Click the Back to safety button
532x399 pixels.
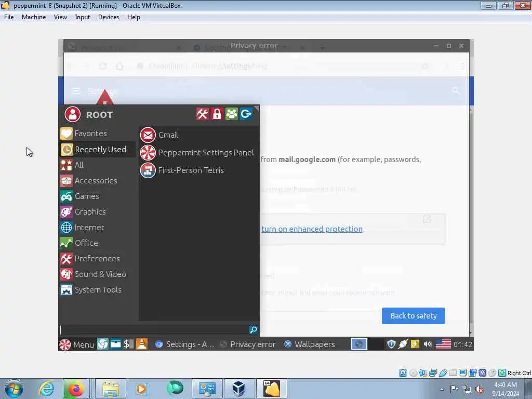pos(413,316)
